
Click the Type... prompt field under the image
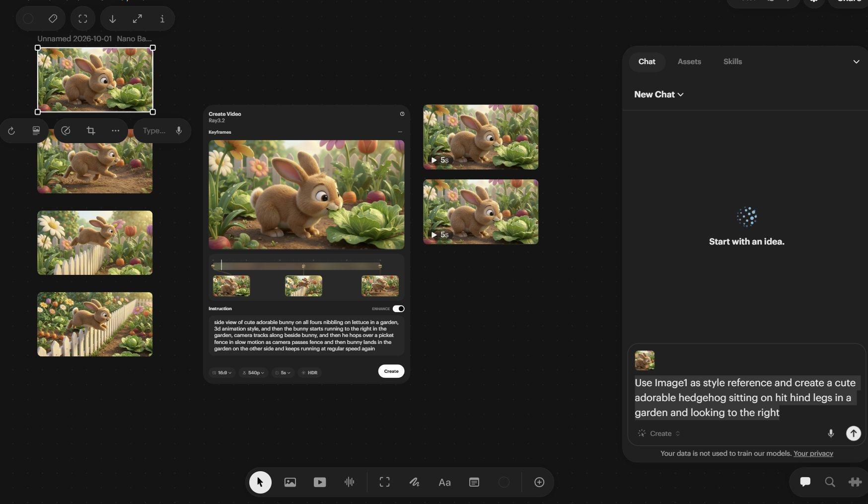(154, 131)
